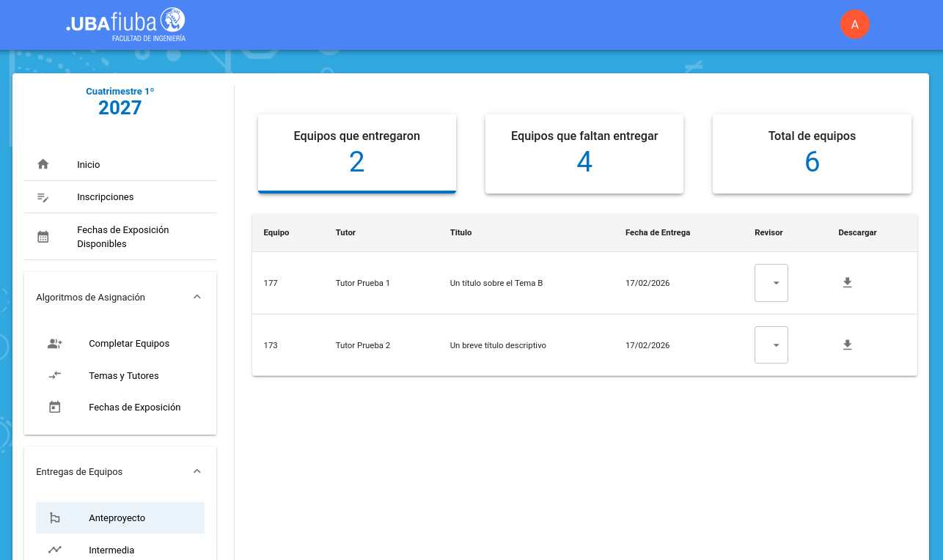The width and height of the screenshot is (943, 560).
Task: Collapse the Algoritmos de Asignación section
Action: 197,297
